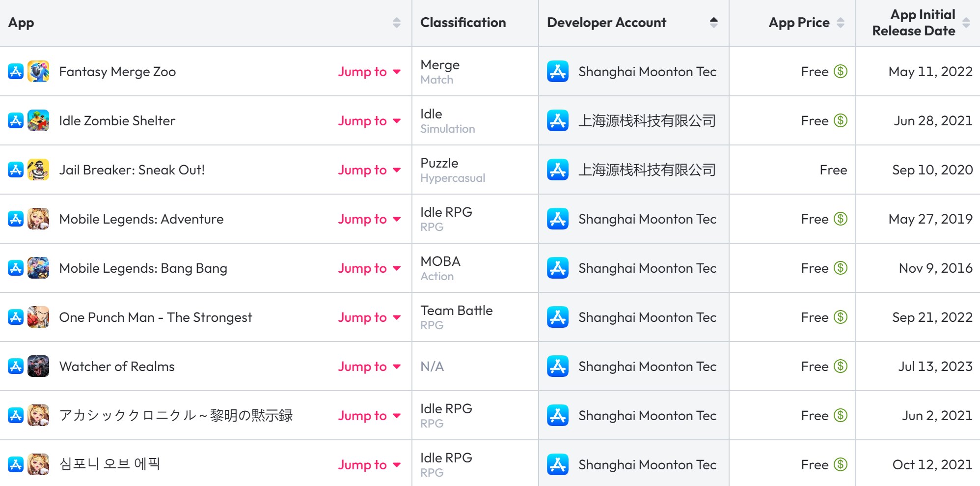980x486 pixels.
Task: Click developer App Store icon in Idle Zombie Shelter row
Action: click(x=558, y=120)
